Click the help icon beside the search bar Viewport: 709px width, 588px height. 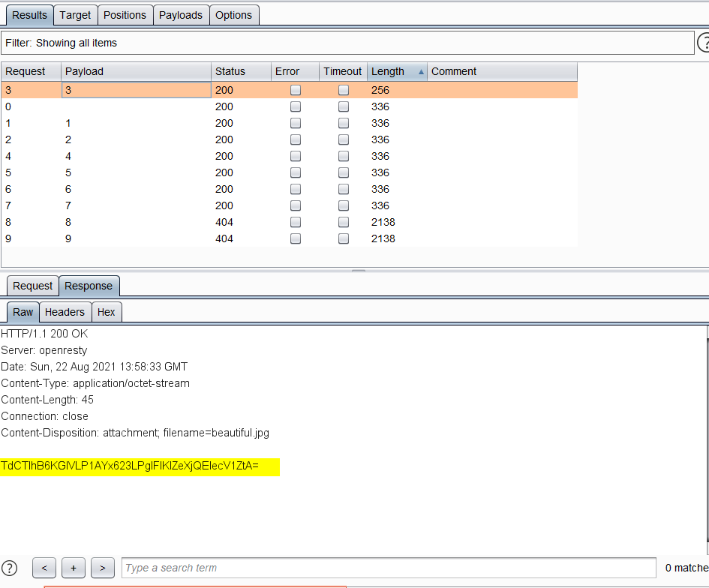coord(9,568)
